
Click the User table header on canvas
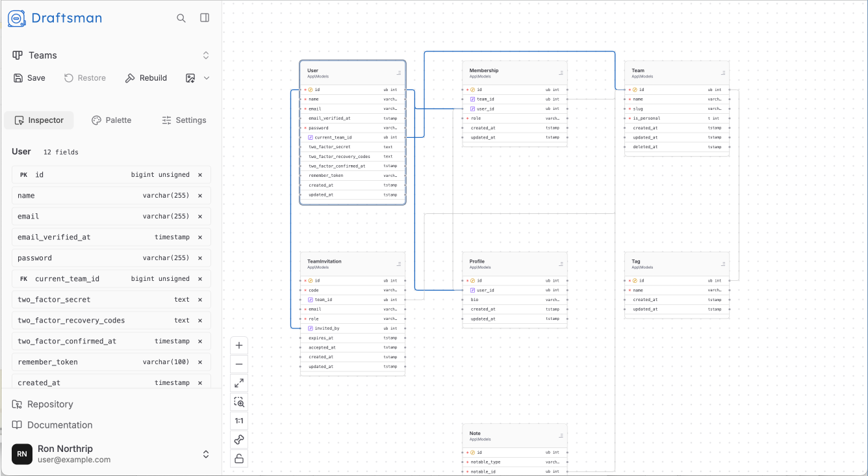353,73
